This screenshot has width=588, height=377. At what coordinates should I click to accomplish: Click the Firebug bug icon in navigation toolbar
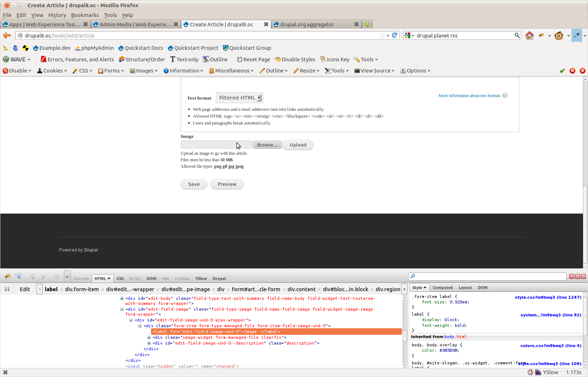(541, 35)
